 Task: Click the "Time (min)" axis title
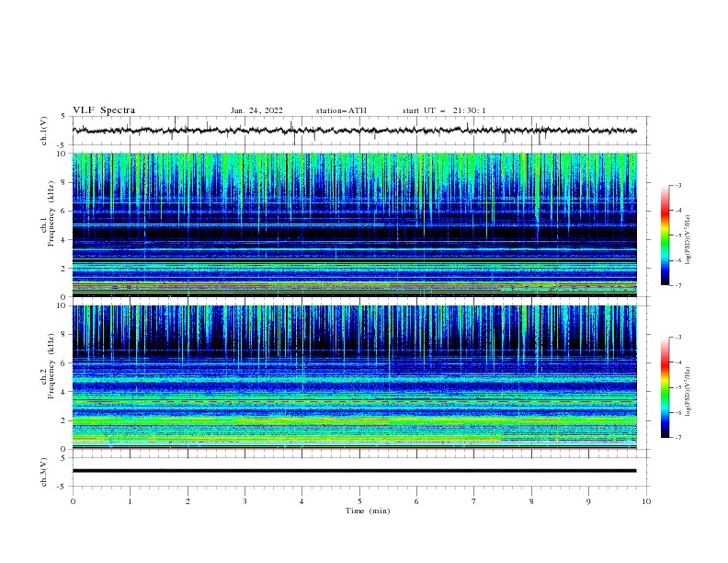click(x=368, y=511)
